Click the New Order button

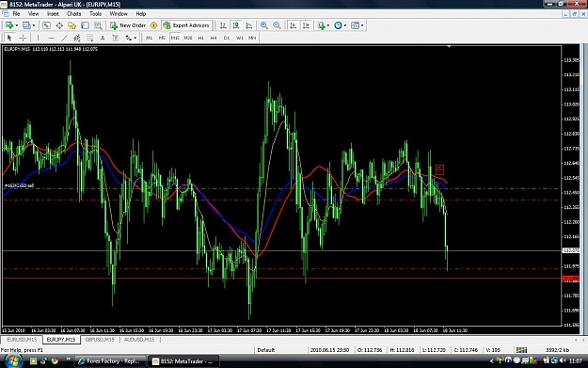pos(128,25)
